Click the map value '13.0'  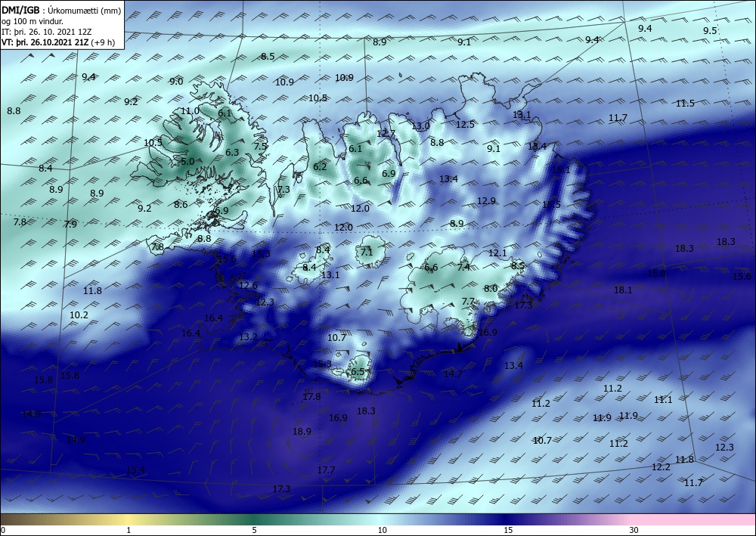pyautogui.click(x=420, y=125)
